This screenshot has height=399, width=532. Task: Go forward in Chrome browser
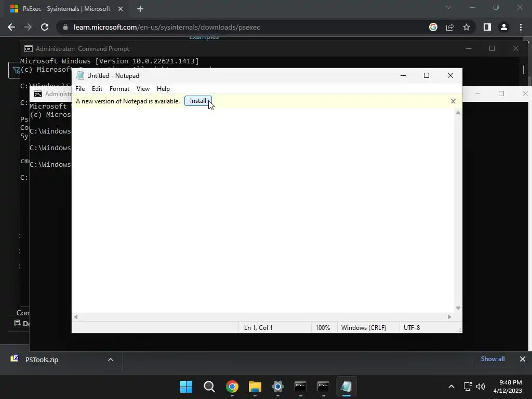(28, 27)
